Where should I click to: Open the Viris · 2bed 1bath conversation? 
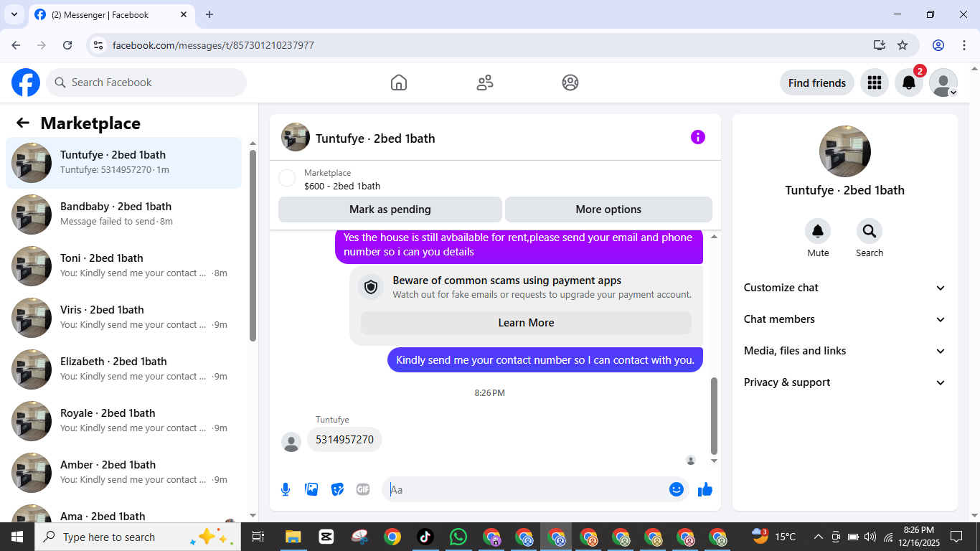click(124, 318)
